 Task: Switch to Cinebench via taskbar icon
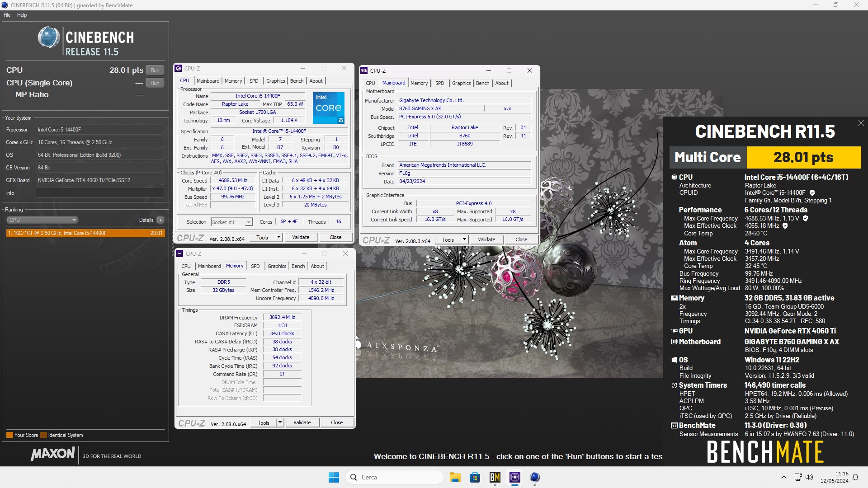(x=534, y=477)
